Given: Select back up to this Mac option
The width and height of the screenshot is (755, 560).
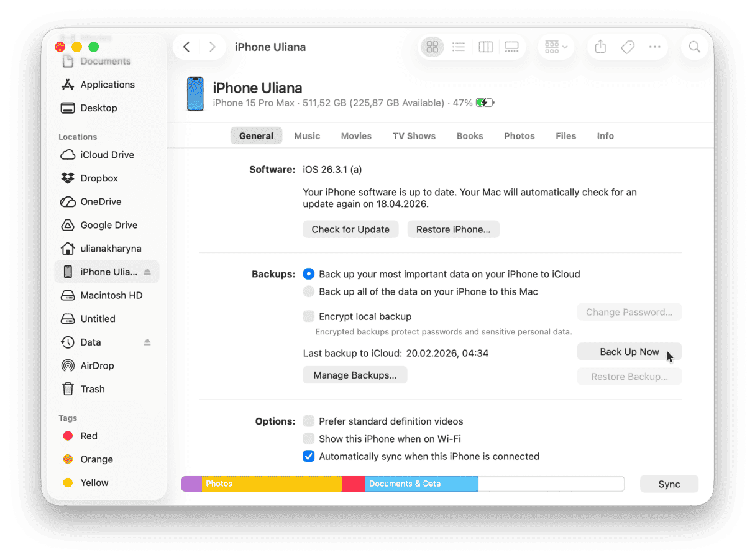Looking at the screenshot, I should [309, 291].
